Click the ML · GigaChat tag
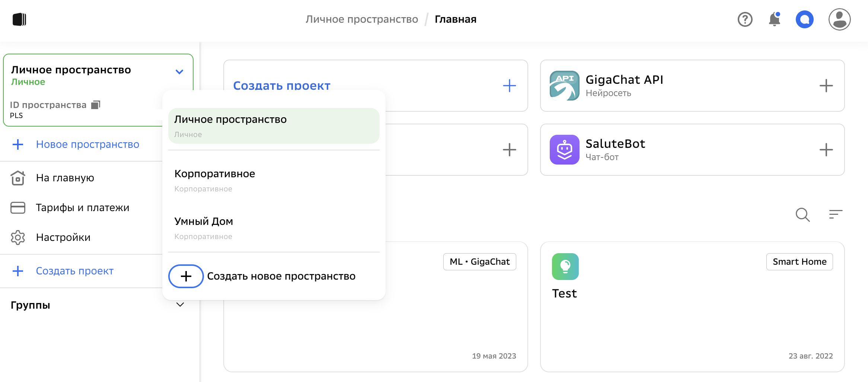This screenshot has height=382, width=868. (x=479, y=262)
